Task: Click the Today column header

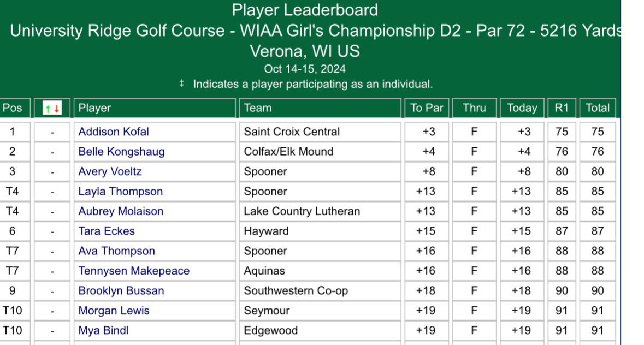Action: [x=522, y=108]
